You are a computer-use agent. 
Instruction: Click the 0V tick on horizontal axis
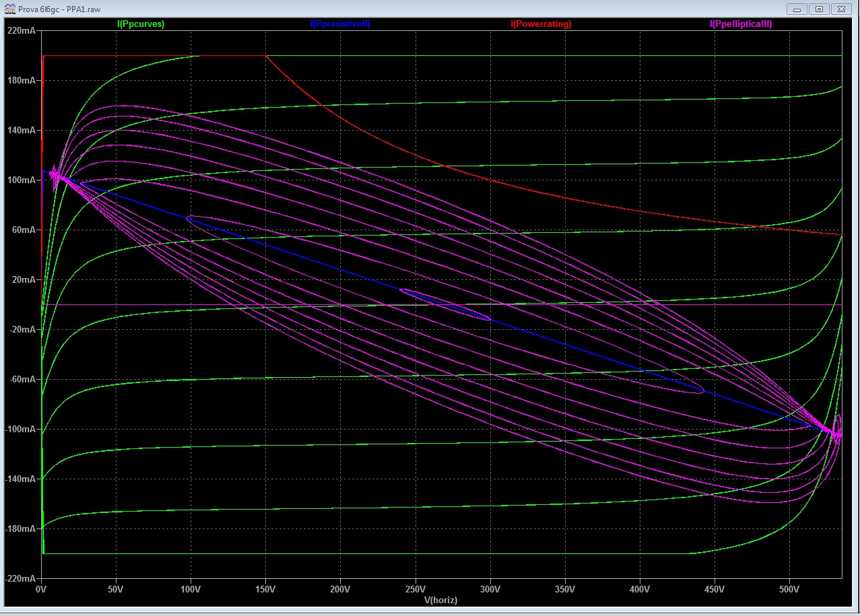point(41,590)
